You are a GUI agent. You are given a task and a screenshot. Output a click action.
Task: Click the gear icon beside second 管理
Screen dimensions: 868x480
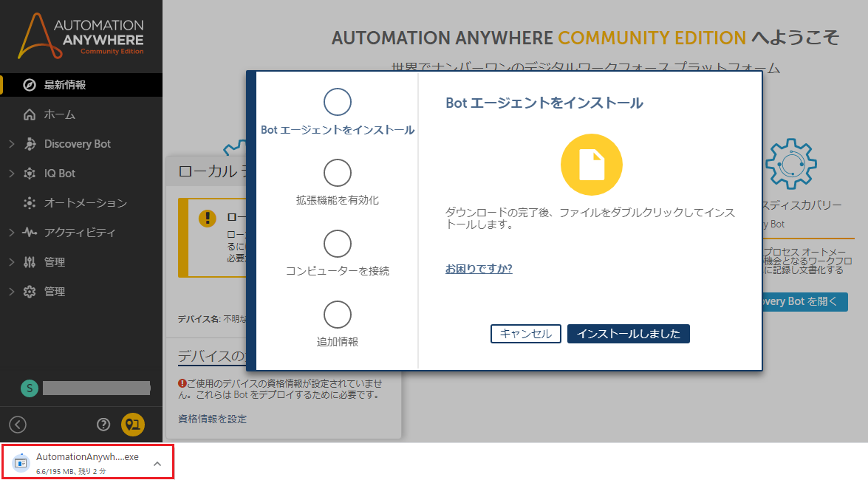pos(30,291)
